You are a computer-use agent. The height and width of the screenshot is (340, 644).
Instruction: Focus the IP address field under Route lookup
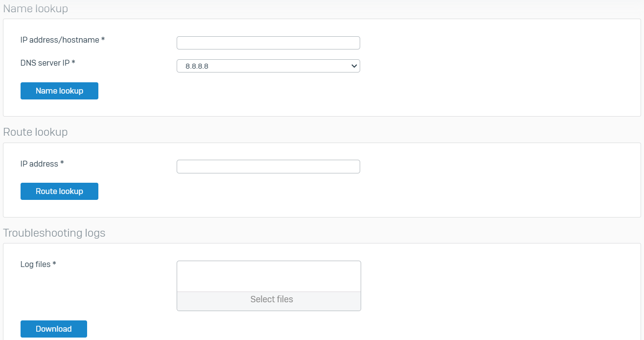click(x=268, y=167)
